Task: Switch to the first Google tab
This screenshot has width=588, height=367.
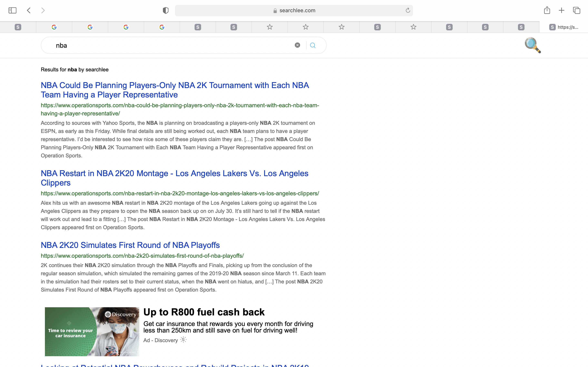Action: point(54,27)
